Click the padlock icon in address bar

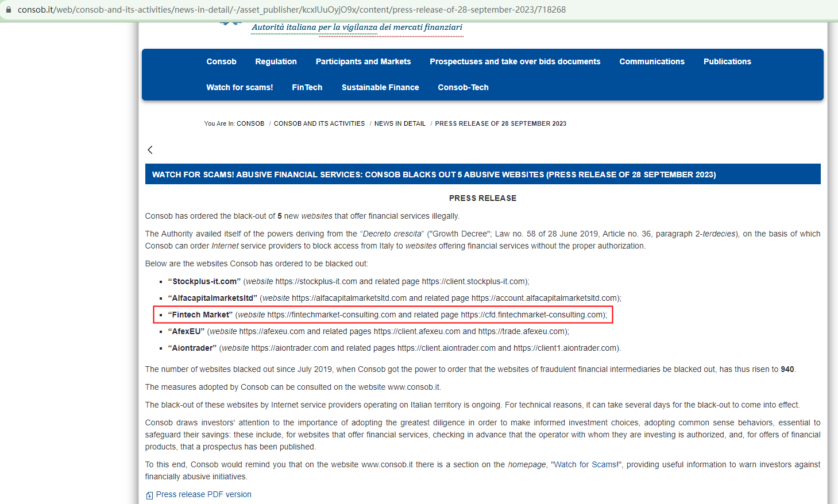tap(8, 10)
